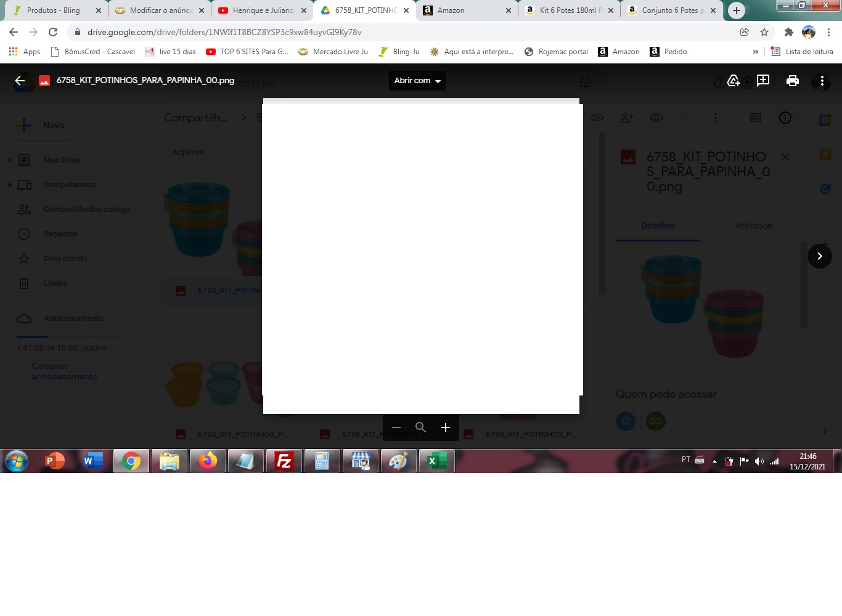
Task: Switch to the 'Kit 6 Potes 180ml' tab
Action: coord(570,10)
